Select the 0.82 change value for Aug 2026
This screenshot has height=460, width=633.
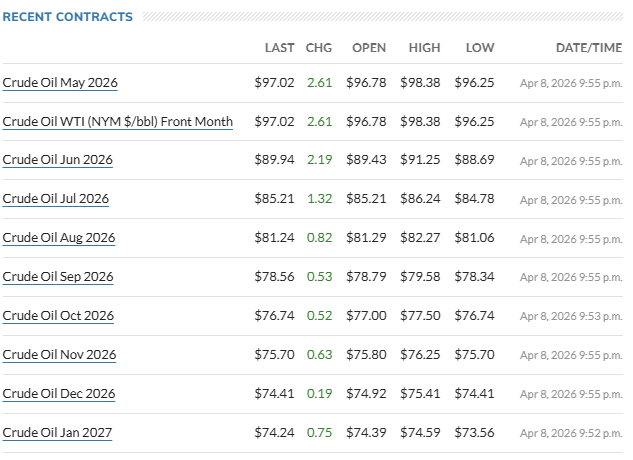319,238
